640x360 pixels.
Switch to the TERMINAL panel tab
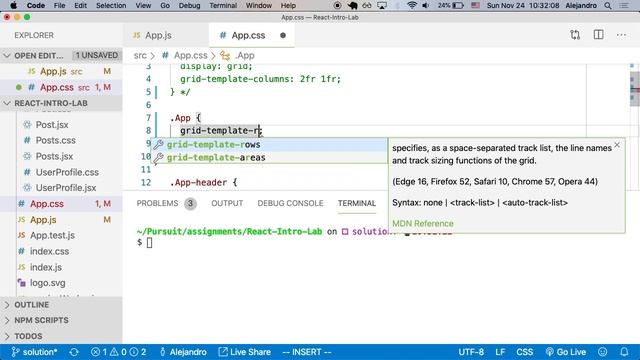pos(357,203)
